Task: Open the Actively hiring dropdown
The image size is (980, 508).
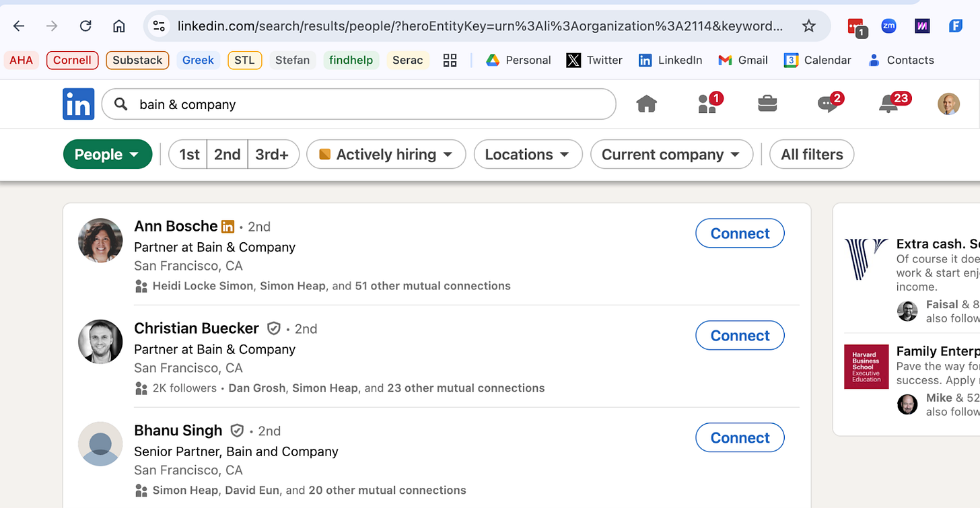Action: click(x=386, y=155)
